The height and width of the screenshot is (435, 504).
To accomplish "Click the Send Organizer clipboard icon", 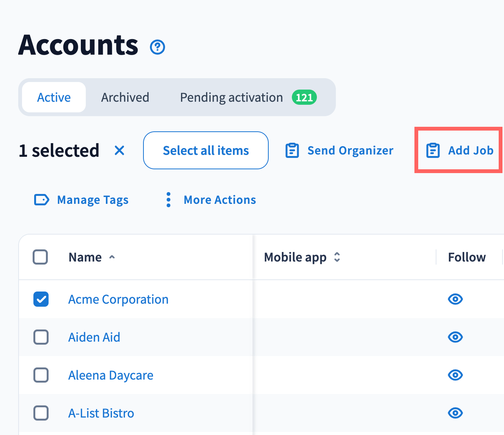I will click(292, 151).
